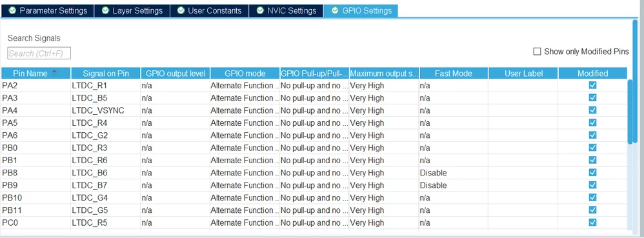Click the Layer Settings green check icon
Image resolution: width=644 pixels, height=238 pixels.
105,10
